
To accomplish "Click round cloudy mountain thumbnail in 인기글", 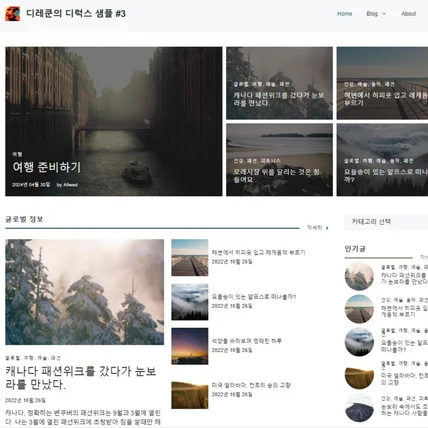I will pyautogui.click(x=359, y=342).
